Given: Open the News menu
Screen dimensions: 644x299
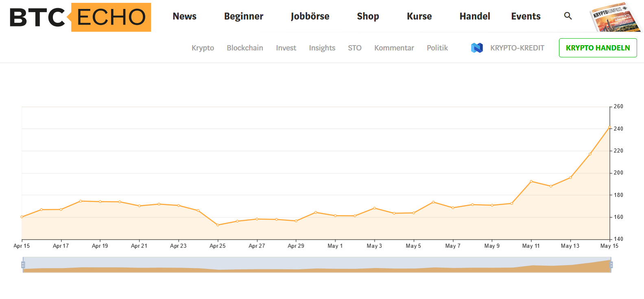Looking at the screenshot, I should (184, 16).
